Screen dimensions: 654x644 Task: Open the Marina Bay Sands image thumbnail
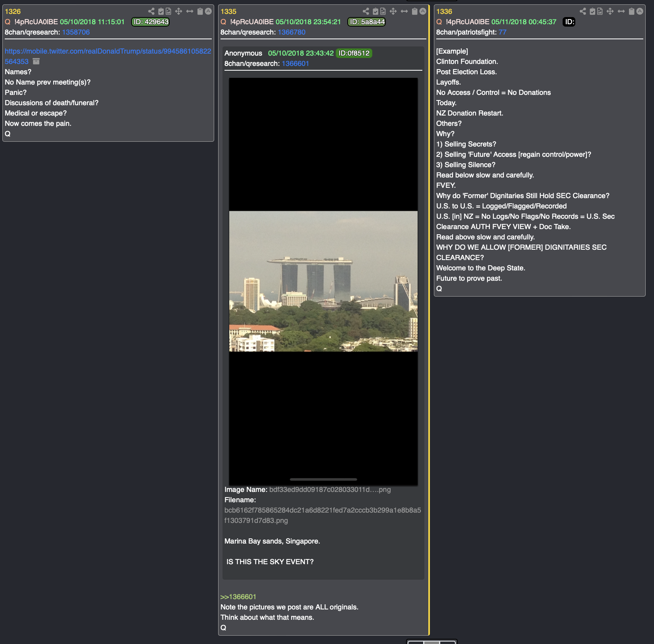click(x=323, y=281)
